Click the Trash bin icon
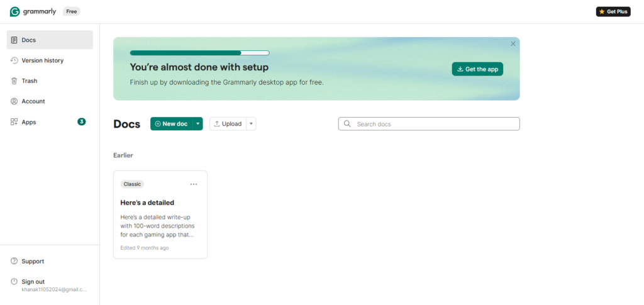Screen dimensions: 644x305 click(x=14, y=81)
